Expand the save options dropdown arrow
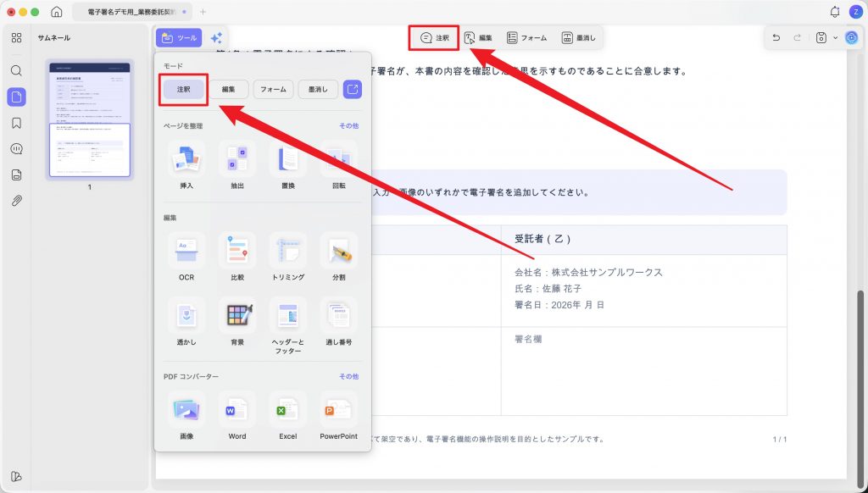Viewport: 868px width, 493px height. 835,38
